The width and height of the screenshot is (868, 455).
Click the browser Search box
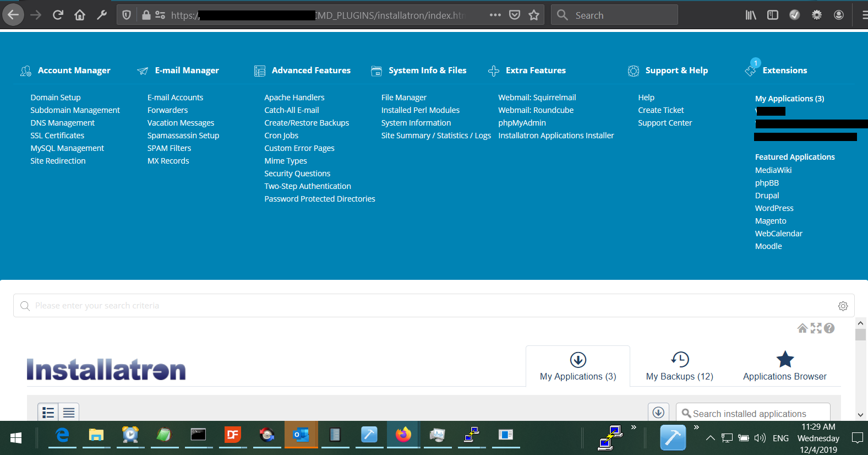(614, 15)
